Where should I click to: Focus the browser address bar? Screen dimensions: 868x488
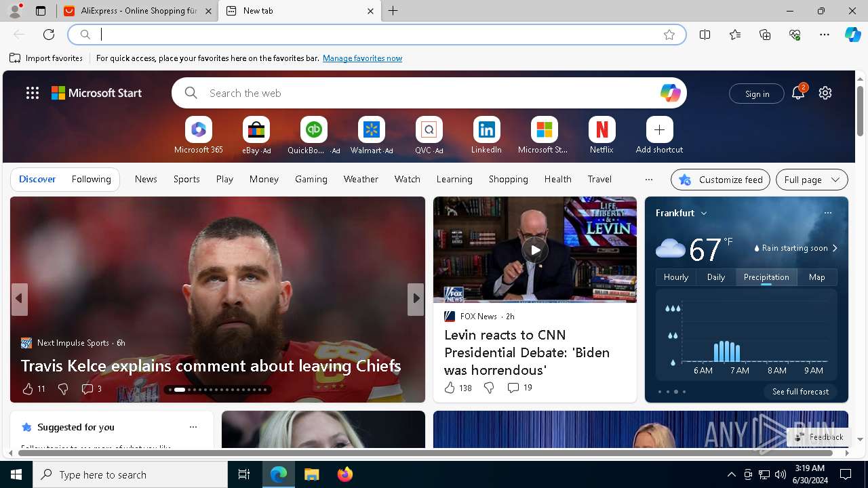point(376,35)
